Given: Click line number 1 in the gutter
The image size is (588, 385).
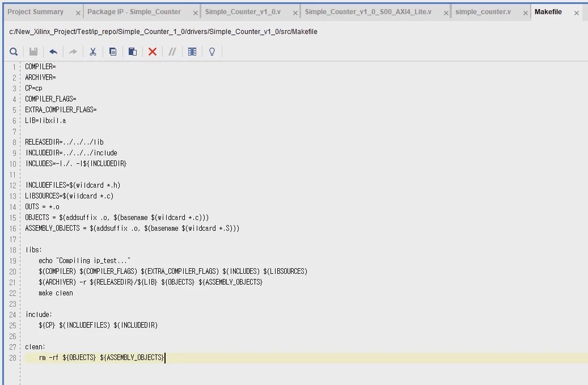Looking at the screenshot, I should pos(14,67).
